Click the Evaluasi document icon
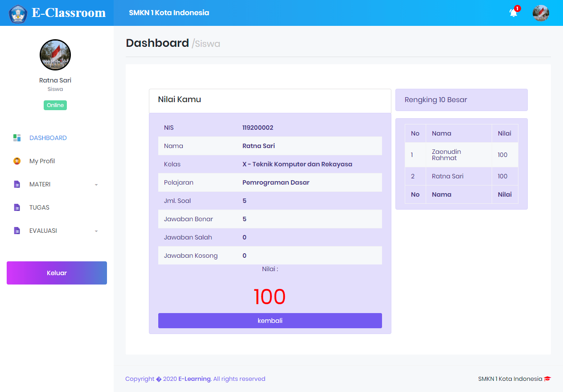The image size is (563, 392). tap(17, 231)
